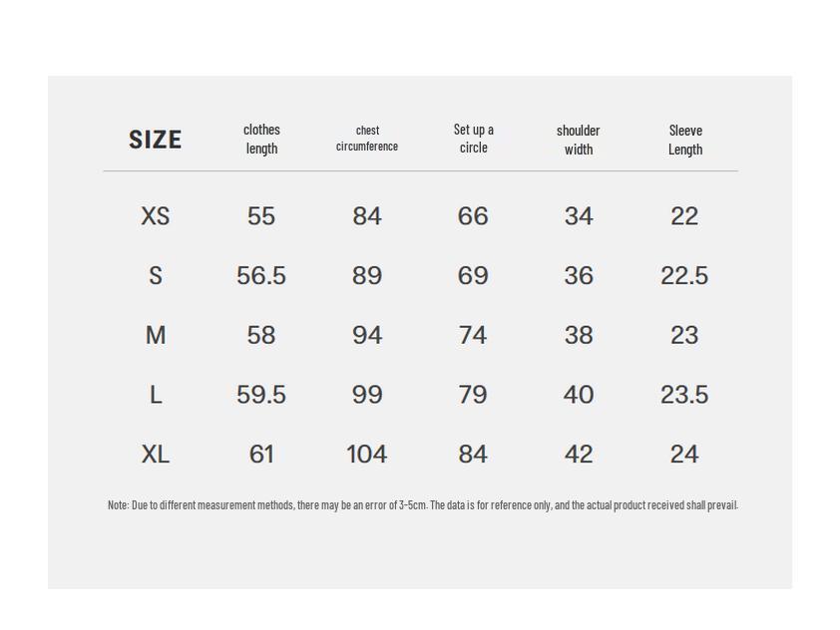Click the SIZE column header
Viewport: 840px width, 630px height.
click(155, 140)
